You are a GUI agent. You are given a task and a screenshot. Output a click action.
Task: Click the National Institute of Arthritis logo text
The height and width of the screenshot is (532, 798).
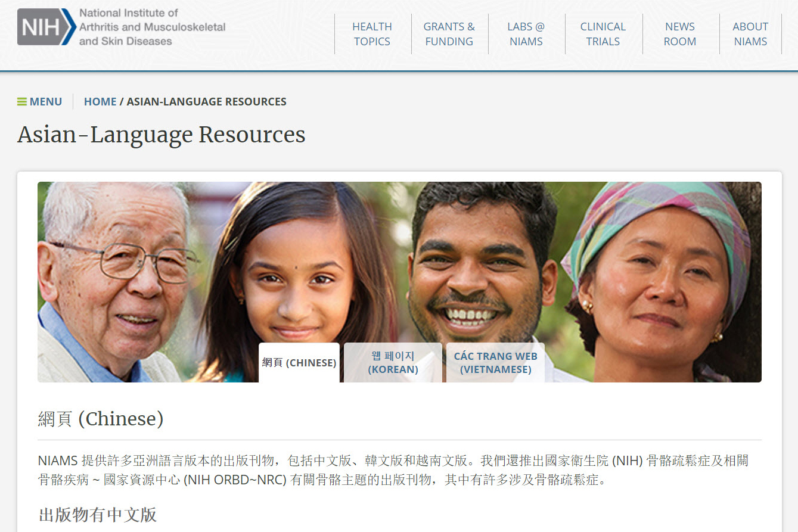[152, 26]
